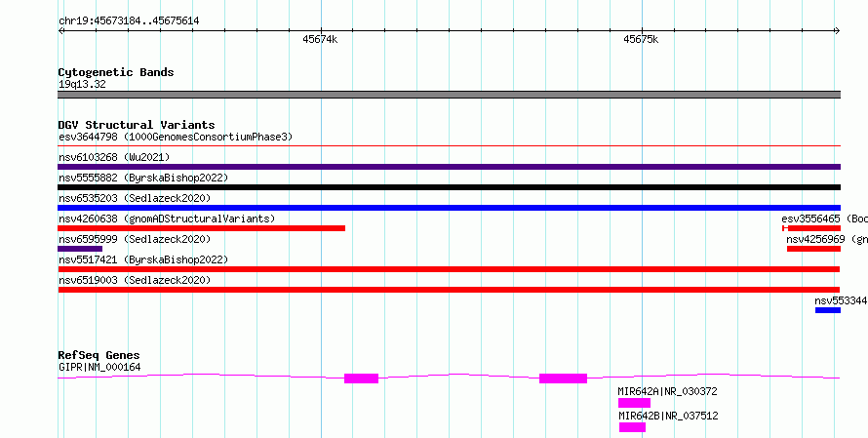The image size is (868, 438).
Task: Click the right arrow of the ruler
Action: tap(838, 31)
